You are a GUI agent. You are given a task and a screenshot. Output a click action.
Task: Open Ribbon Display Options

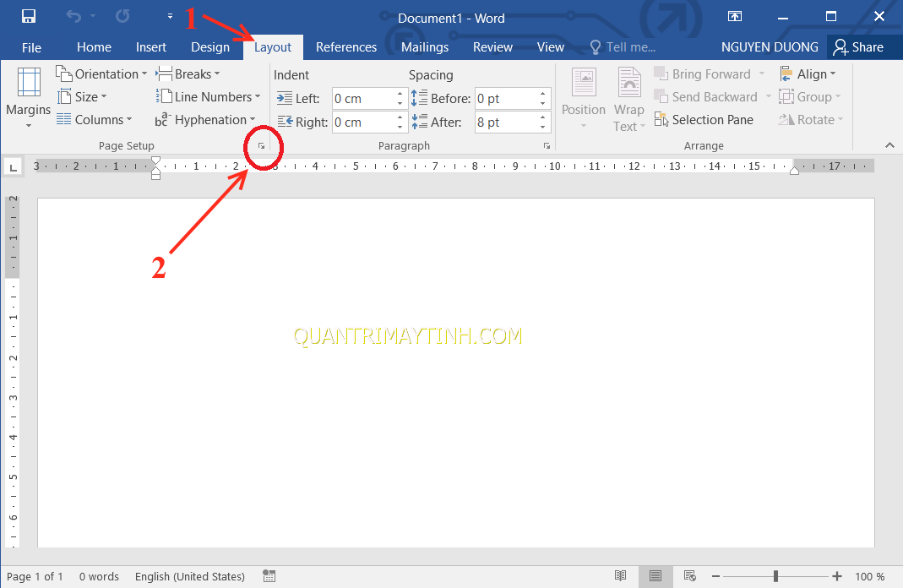pos(735,16)
